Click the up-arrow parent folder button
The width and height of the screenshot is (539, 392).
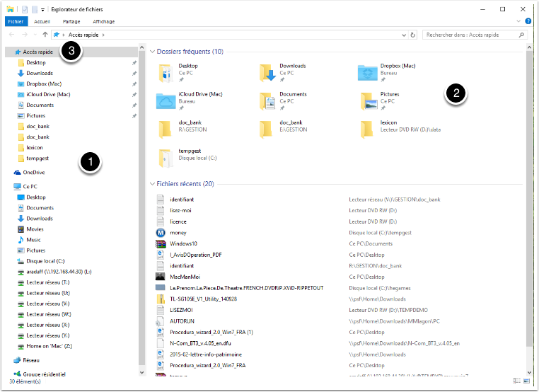tap(45, 34)
